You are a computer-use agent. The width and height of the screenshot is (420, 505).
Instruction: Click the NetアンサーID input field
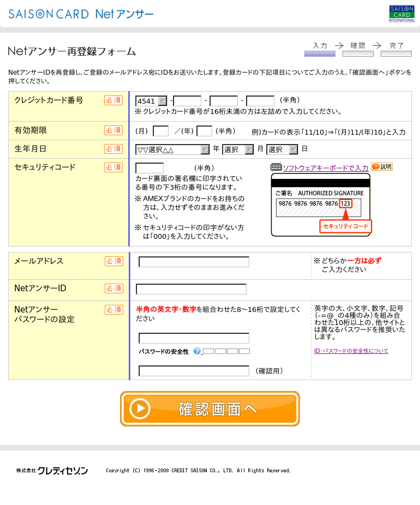click(x=191, y=289)
